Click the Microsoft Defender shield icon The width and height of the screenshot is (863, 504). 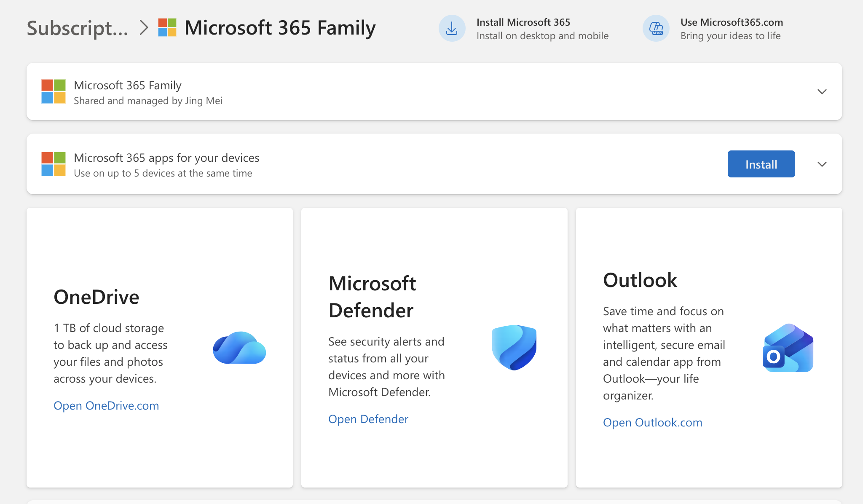click(x=514, y=348)
